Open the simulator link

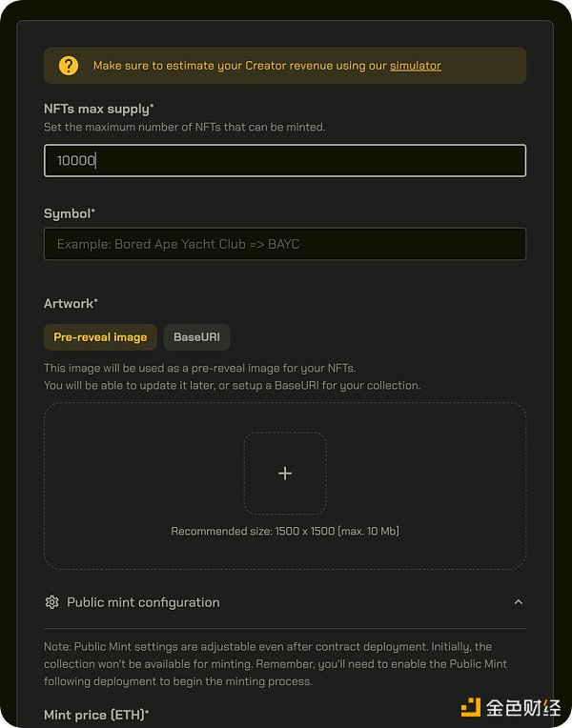coord(416,66)
